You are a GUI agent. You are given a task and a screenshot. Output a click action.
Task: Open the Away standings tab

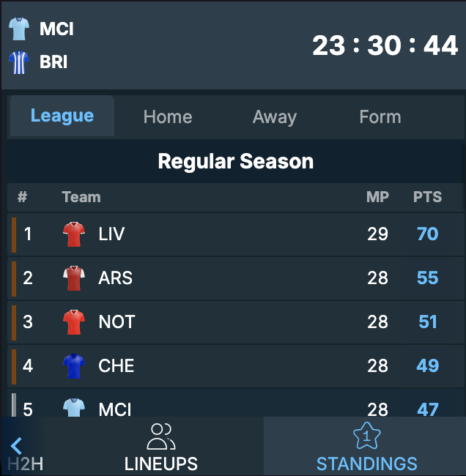click(x=275, y=117)
